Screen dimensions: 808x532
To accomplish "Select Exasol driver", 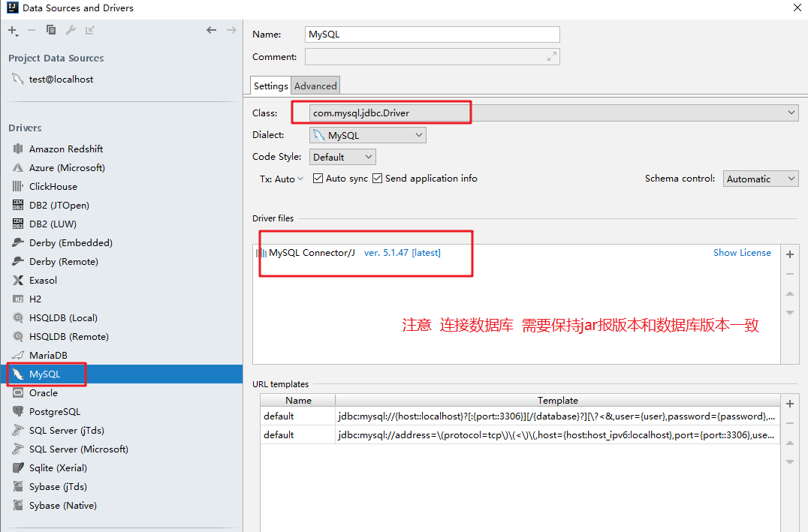I will [x=43, y=280].
